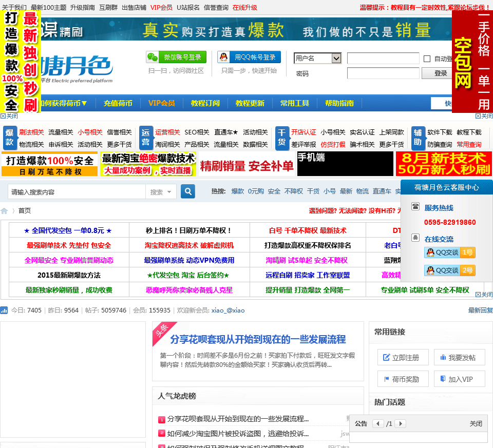
Task: Log in with the QQ account button
Action: [x=248, y=57]
